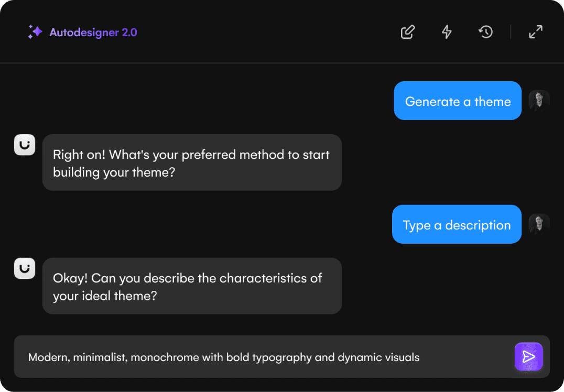Expand the chat with the diagonal arrows icon
Image resolution: width=564 pixels, height=392 pixels.
[535, 32]
